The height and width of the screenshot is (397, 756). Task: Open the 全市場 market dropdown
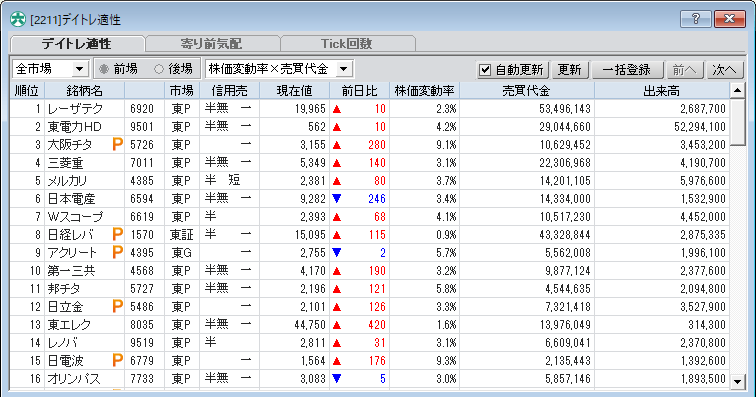click(x=51, y=69)
